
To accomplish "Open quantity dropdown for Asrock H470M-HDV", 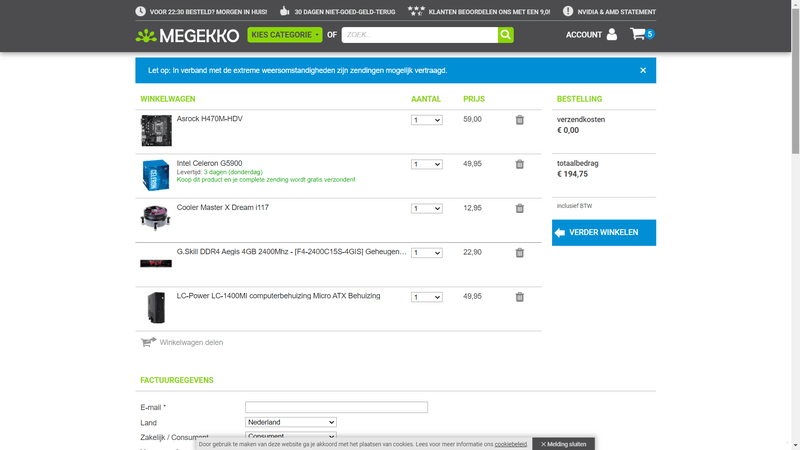I will [x=427, y=120].
